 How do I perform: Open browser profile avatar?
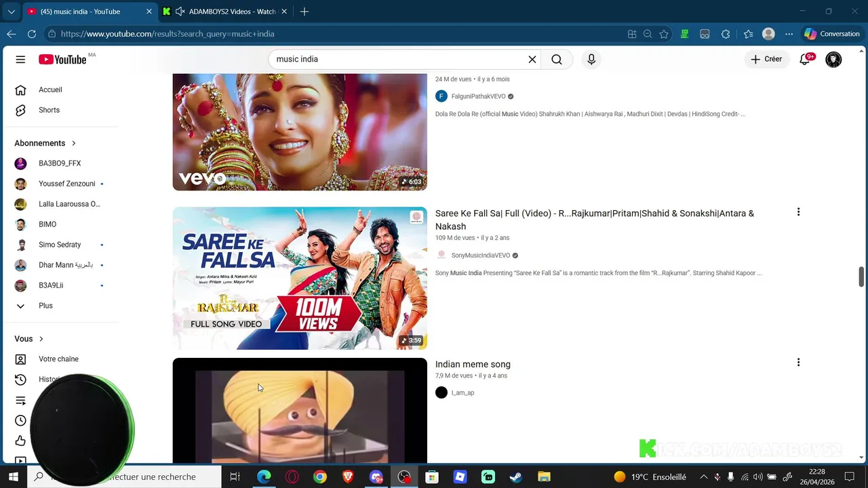point(768,34)
